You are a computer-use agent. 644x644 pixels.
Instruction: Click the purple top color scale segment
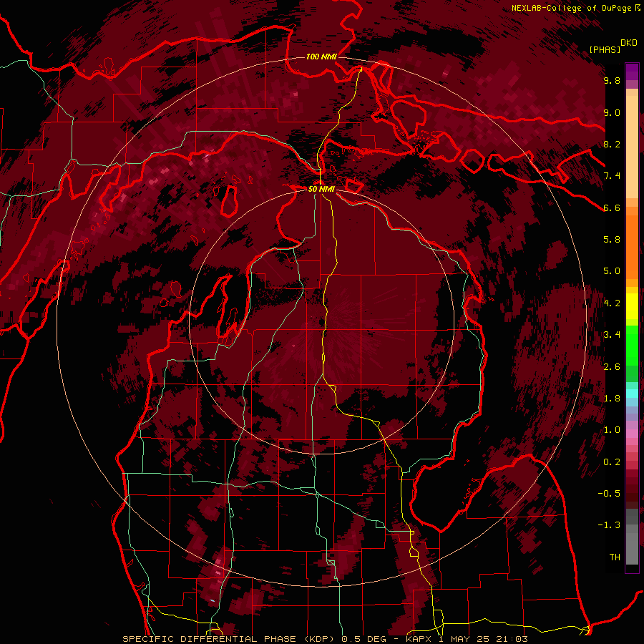pyautogui.click(x=632, y=72)
